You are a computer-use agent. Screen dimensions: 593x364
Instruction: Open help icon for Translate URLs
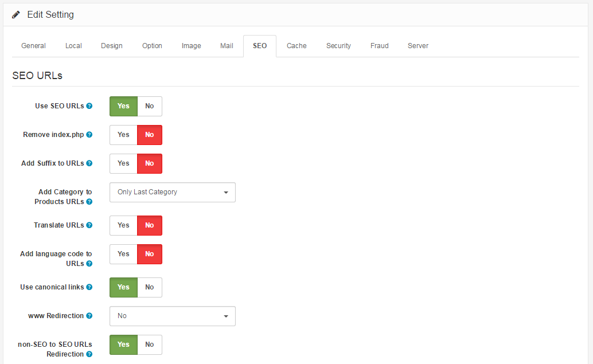89,225
